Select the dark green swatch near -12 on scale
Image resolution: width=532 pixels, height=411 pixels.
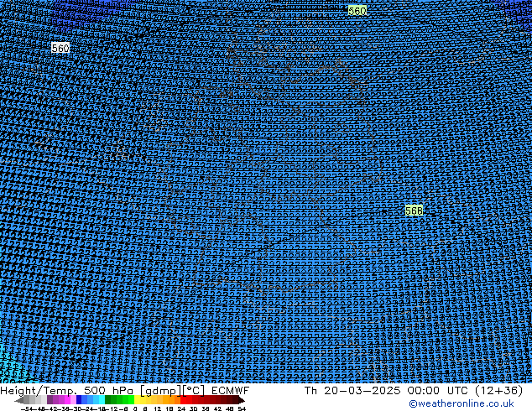108,399
